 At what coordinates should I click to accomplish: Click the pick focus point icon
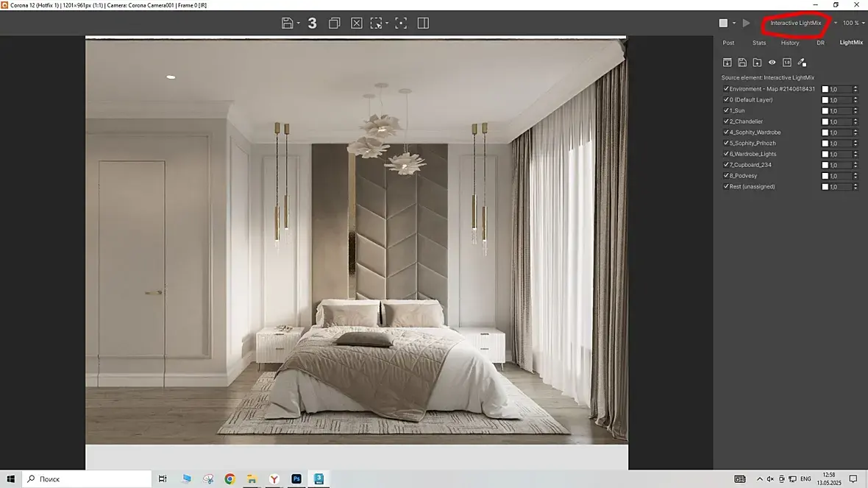401,24
